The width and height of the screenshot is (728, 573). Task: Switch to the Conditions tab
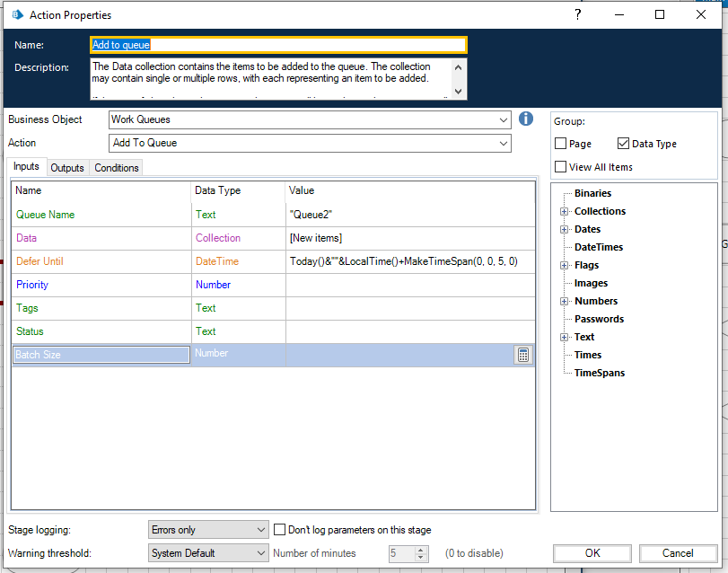(117, 168)
